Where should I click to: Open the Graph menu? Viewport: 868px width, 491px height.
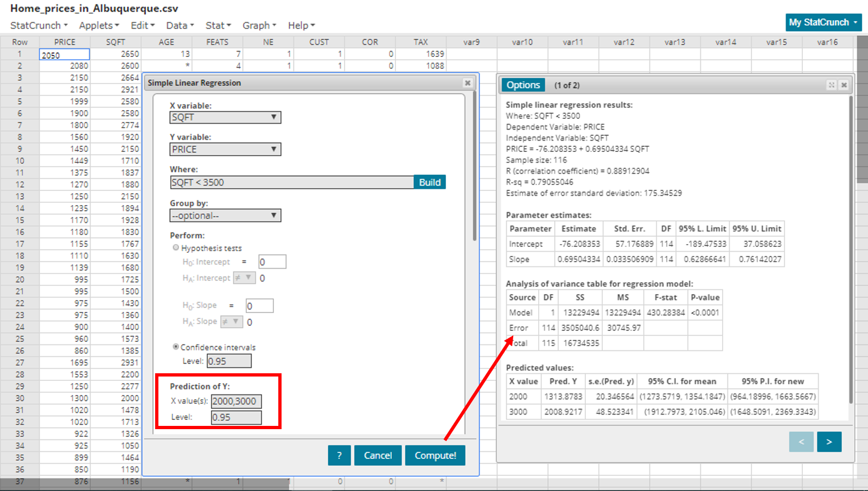259,25
